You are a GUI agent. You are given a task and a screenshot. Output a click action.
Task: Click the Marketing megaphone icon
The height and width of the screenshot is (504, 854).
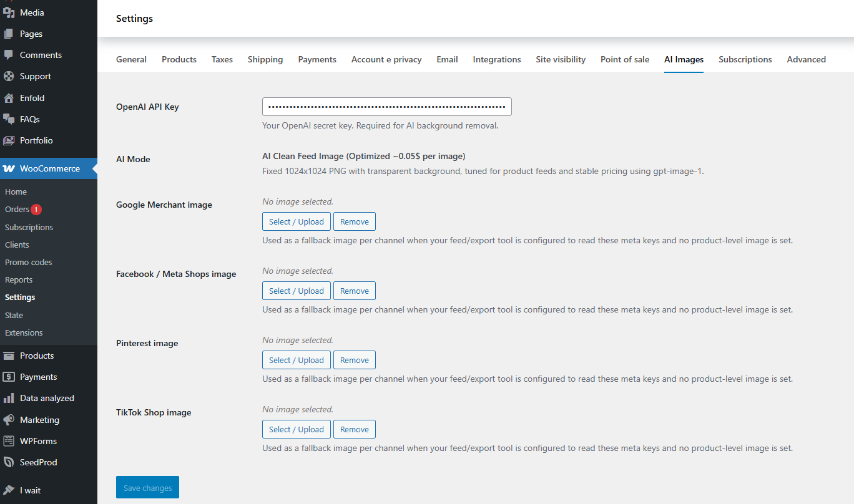tap(9, 420)
